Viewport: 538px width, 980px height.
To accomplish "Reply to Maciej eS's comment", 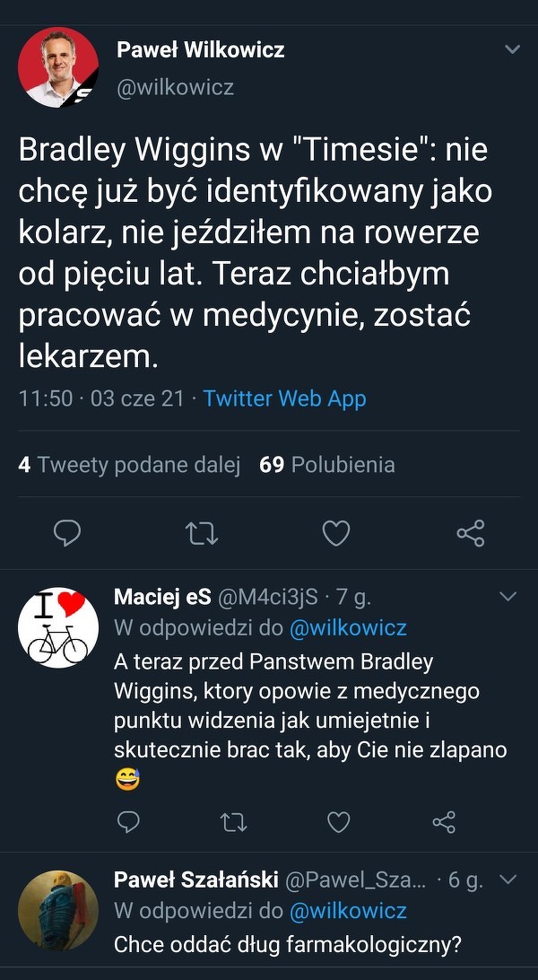I will click(x=128, y=821).
